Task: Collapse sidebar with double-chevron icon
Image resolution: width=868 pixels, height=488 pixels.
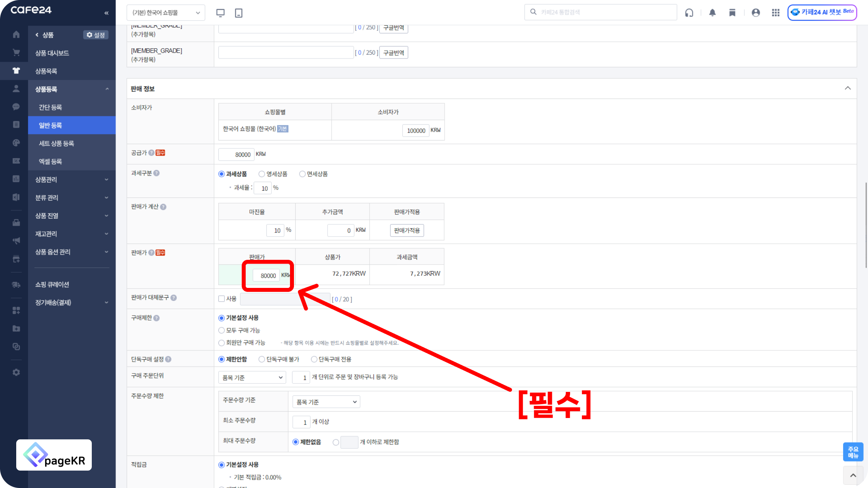Action: click(x=106, y=13)
